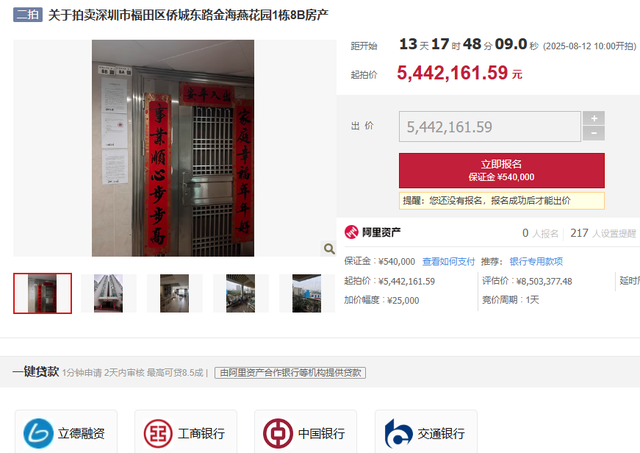
Task: Select the 交通银行 bank logo
Action: [x=398, y=433]
